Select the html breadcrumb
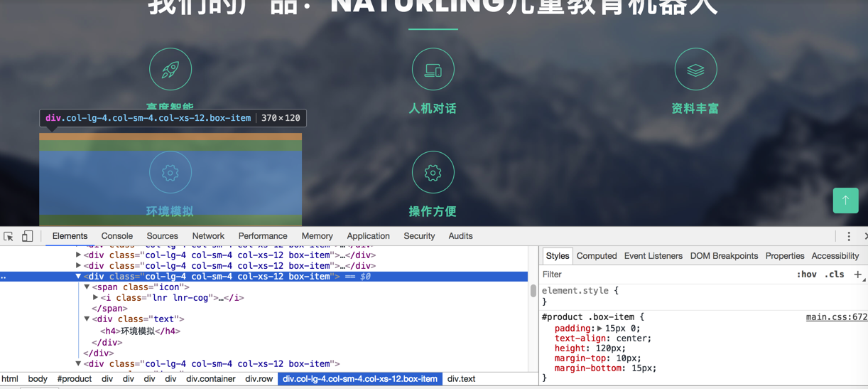This screenshot has width=868, height=389. 10,379
